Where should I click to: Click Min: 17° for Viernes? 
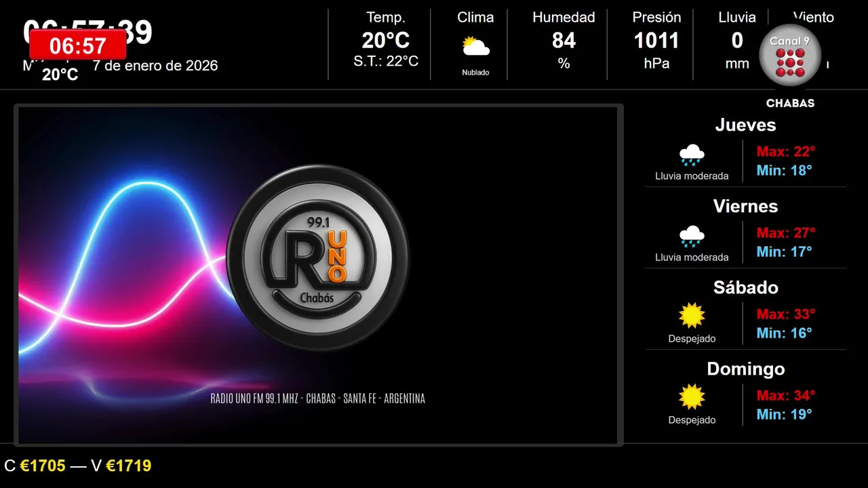pyautogui.click(x=785, y=251)
